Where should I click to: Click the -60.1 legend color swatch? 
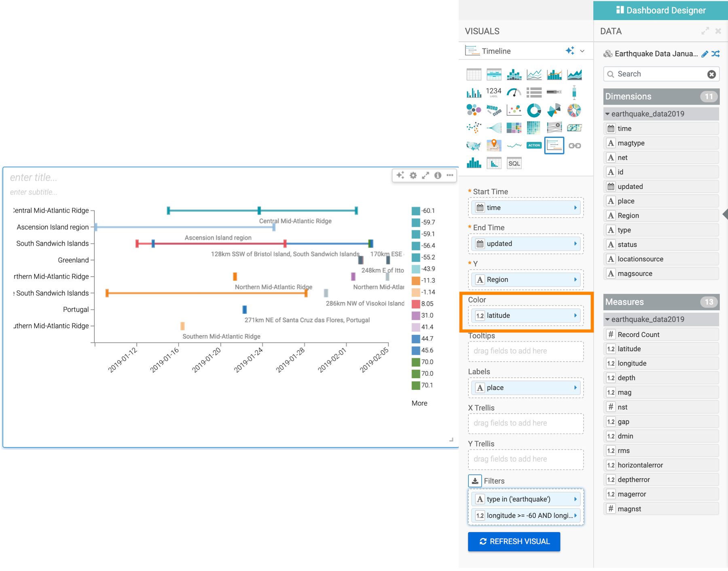point(416,211)
